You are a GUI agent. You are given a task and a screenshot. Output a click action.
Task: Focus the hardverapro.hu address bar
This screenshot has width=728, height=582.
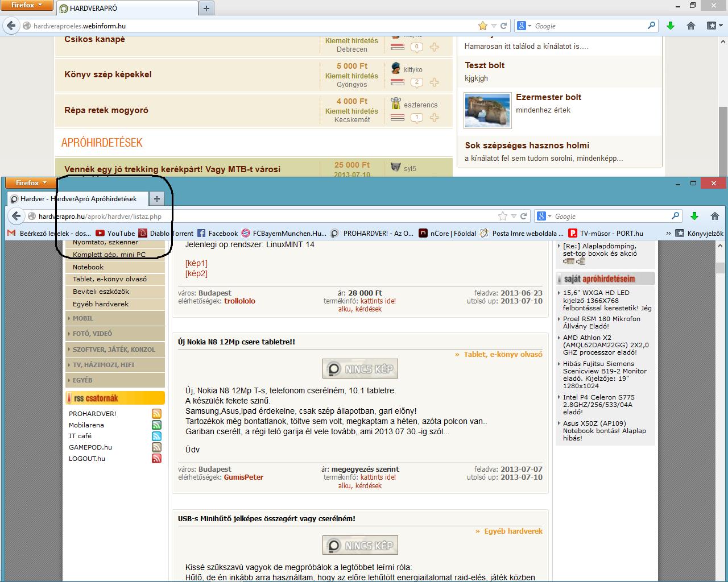[x=267, y=216]
